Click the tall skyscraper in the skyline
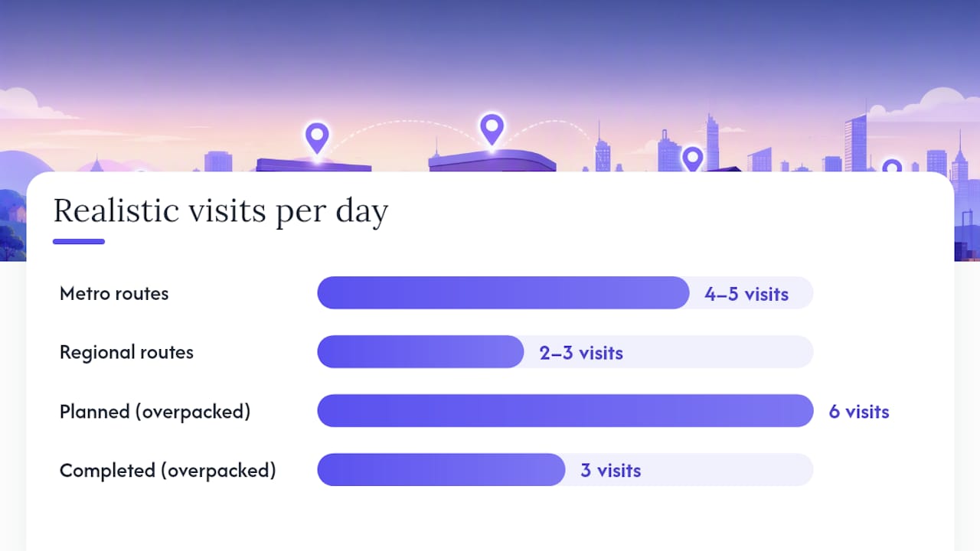 [x=713, y=142]
